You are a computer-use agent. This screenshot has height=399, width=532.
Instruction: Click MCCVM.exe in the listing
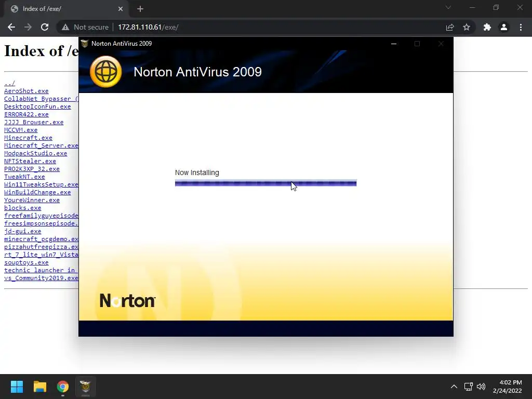coord(21,130)
